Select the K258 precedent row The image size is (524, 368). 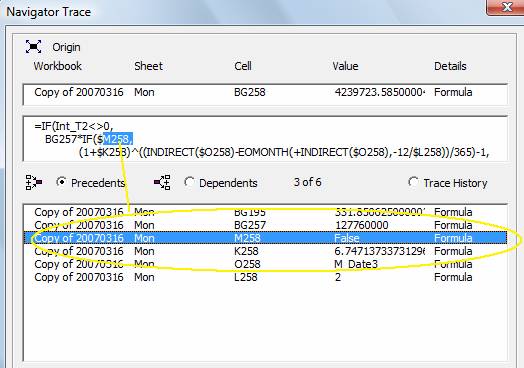(x=265, y=251)
